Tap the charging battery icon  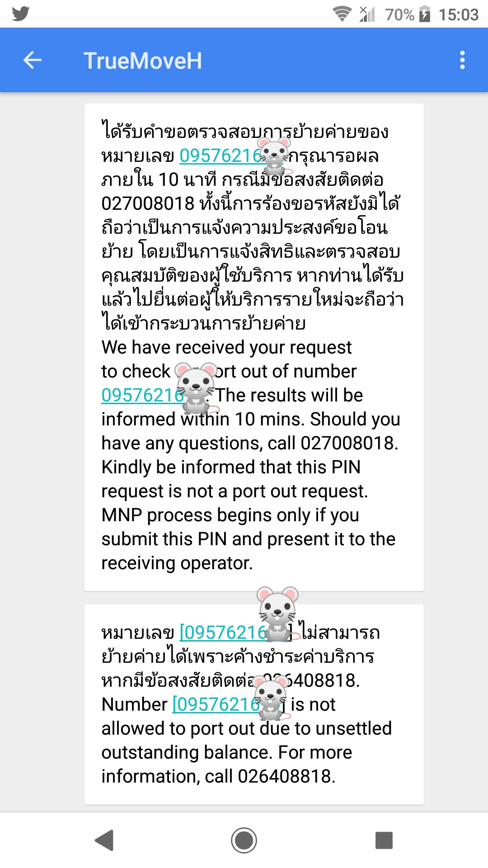[425, 14]
